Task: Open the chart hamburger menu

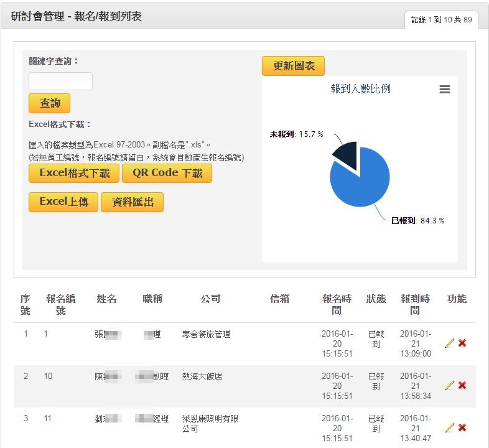Action: tap(444, 89)
